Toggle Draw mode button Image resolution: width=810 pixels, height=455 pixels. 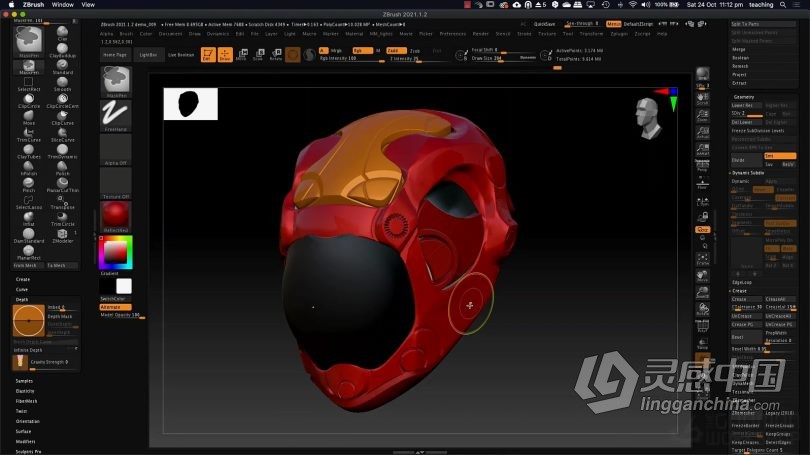[x=225, y=54]
